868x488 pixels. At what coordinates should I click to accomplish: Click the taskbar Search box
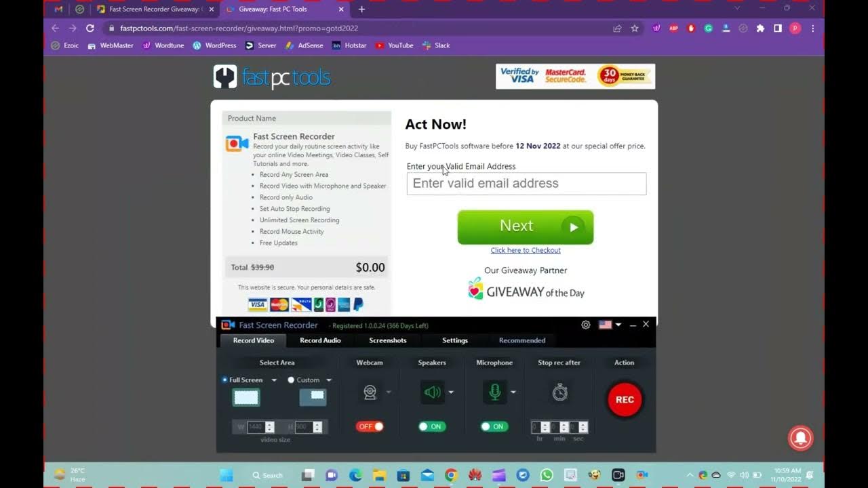(267, 475)
